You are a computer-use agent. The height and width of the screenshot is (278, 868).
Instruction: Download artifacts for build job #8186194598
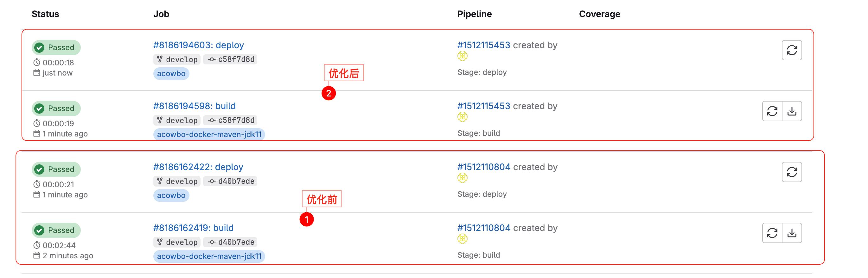[x=792, y=111]
